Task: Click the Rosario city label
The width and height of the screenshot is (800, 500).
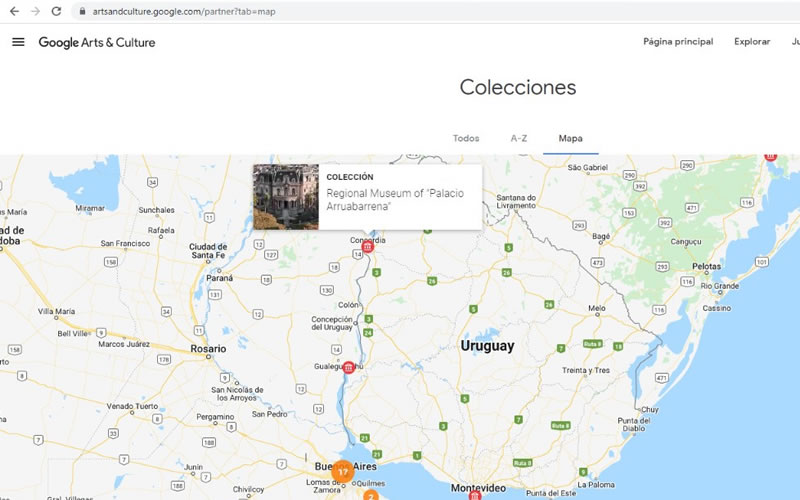Action: click(208, 348)
